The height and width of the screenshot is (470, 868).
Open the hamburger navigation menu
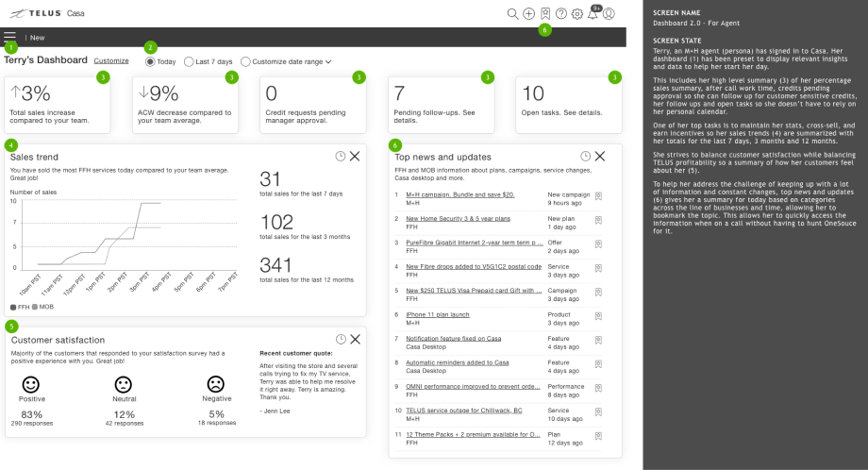10,37
